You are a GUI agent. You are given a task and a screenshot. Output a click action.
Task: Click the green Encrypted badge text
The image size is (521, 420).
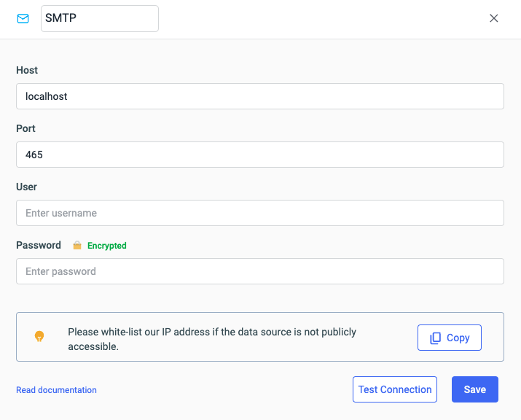click(107, 246)
